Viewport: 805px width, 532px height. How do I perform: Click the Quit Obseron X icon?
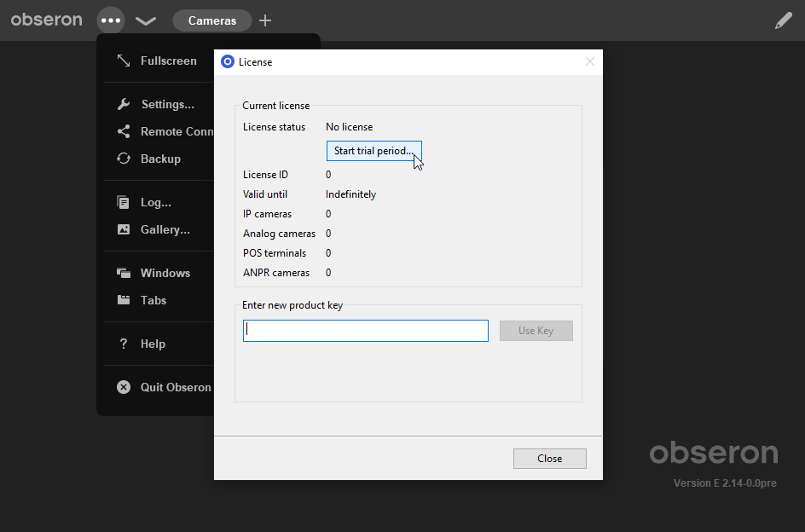click(x=123, y=387)
